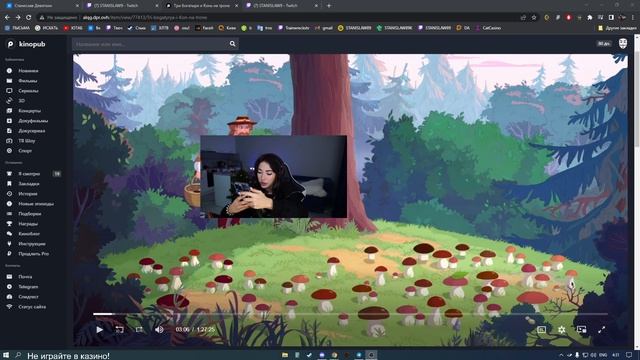Click the Инструкции sidebar icon
Image resolution: width=640 pixels, height=360 pixels.
(9, 244)
